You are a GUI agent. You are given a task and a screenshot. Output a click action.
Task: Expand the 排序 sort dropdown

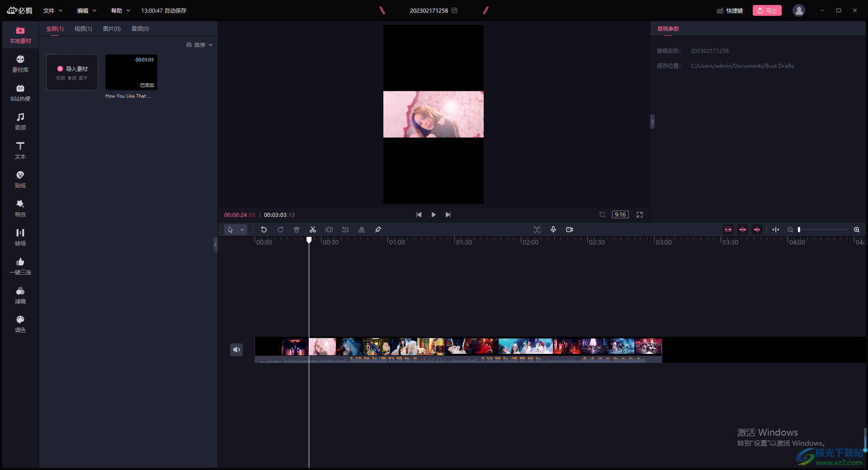click(x=199, y=45)
